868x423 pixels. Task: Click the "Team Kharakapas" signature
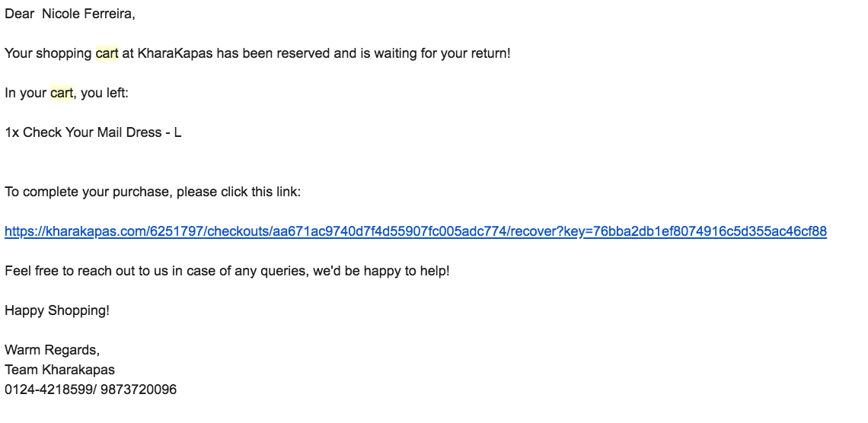click(59, 370)
